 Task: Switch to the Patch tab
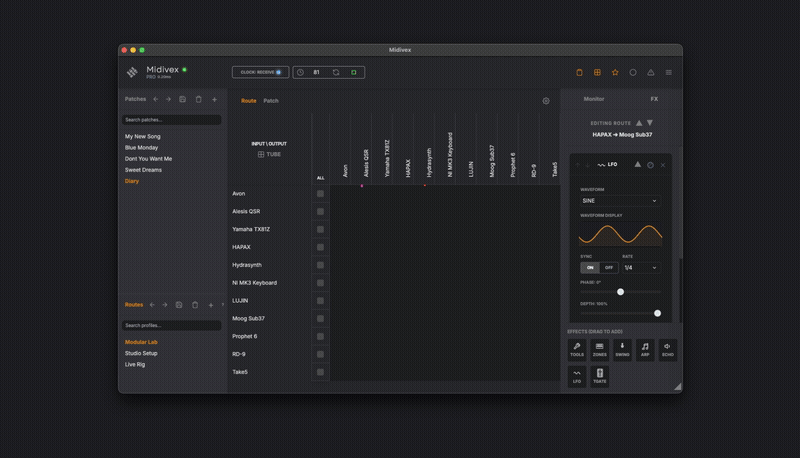coord(271,101)
